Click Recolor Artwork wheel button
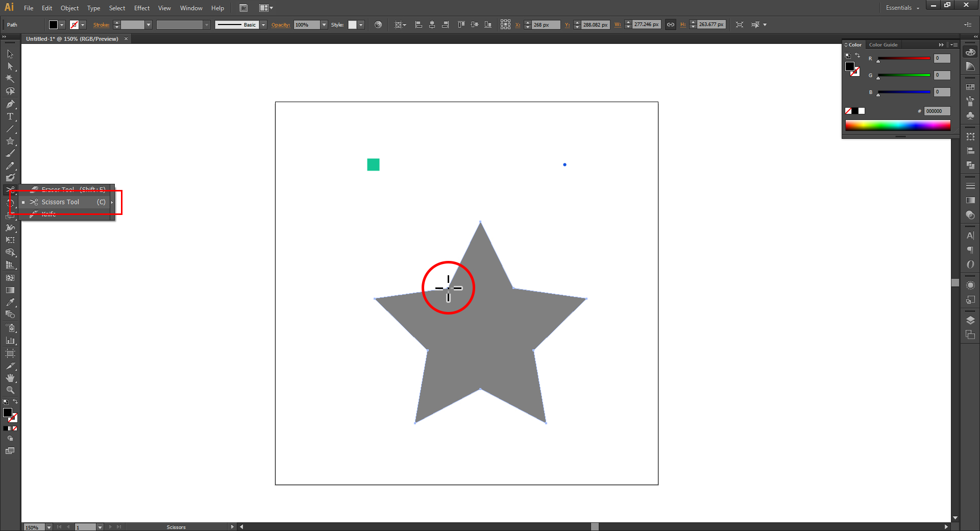 coord(378,25)
